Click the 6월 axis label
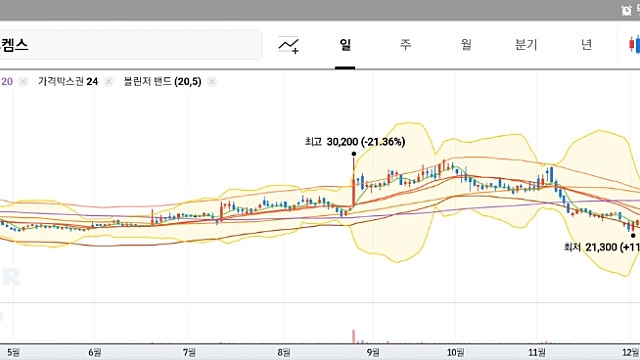The image size is (640, 360). (95, 352)
